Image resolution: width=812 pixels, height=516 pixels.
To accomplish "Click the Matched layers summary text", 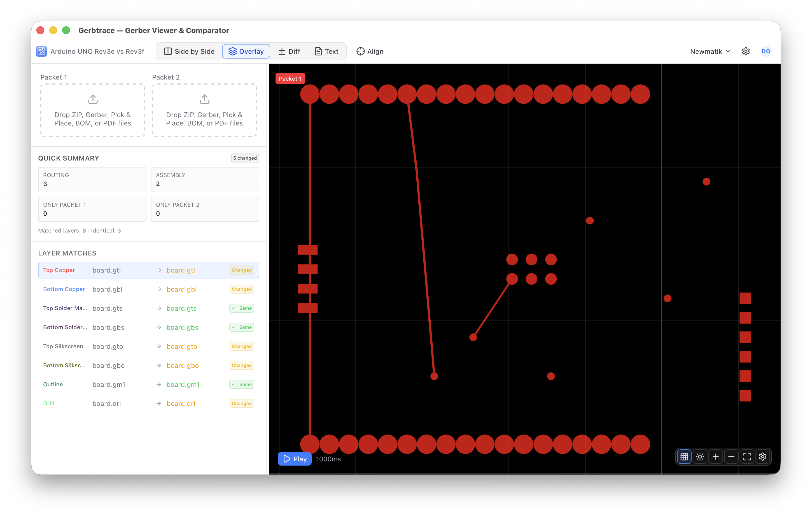I will pyautogui.click(x=79, y=231).
